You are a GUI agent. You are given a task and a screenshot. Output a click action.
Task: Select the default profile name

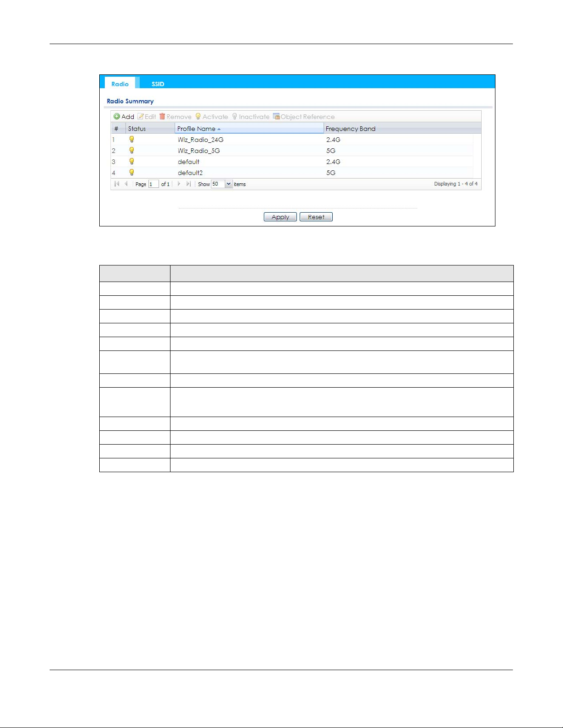188,162
